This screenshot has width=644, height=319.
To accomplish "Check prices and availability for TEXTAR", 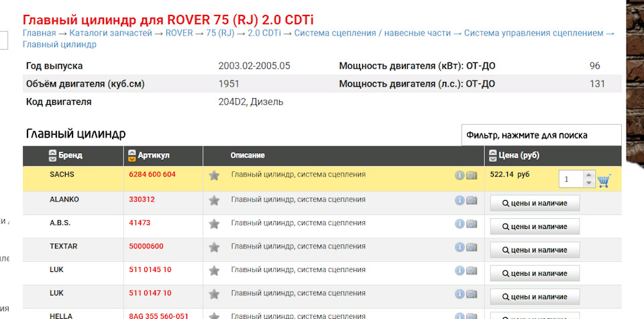I will coord(535,250).
